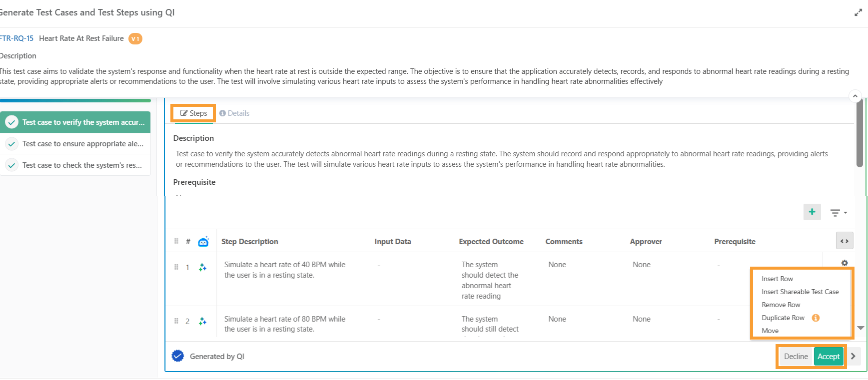Choose Insert Row from the context menu

click(x=777, y=279)
